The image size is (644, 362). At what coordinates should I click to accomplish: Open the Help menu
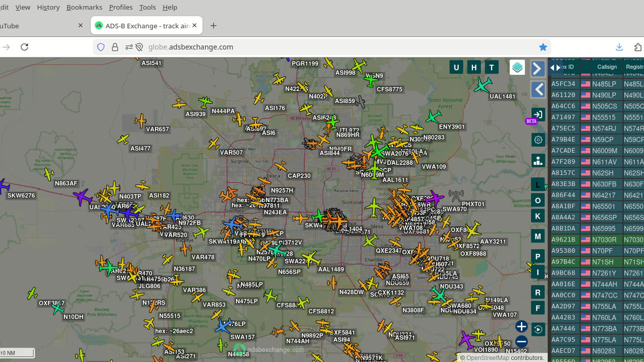pyautogui.click(x=170, y=7)
